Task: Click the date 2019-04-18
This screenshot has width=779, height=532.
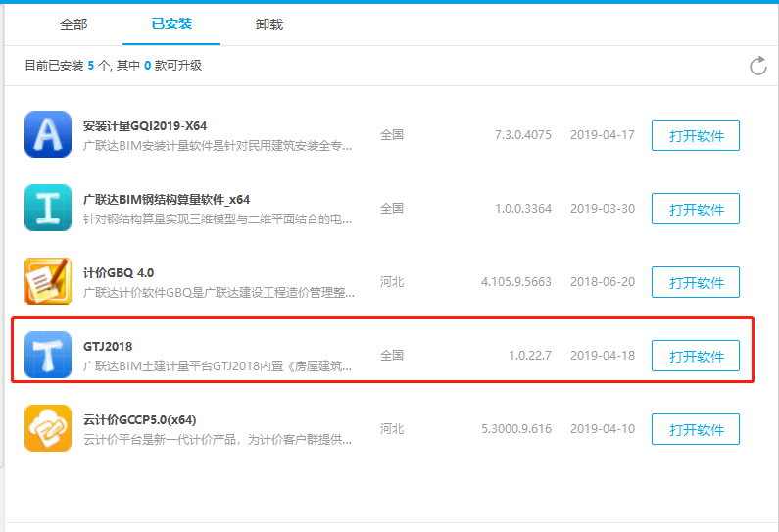Action: [603, 356]
